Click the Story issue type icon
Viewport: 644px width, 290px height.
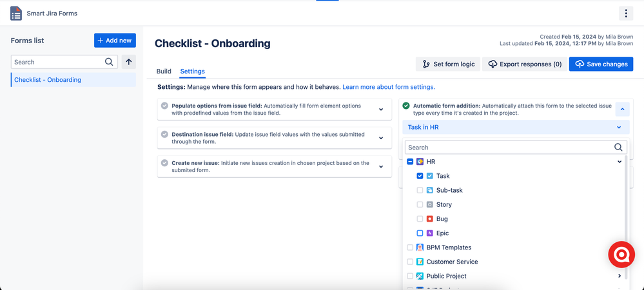[429, 204]
